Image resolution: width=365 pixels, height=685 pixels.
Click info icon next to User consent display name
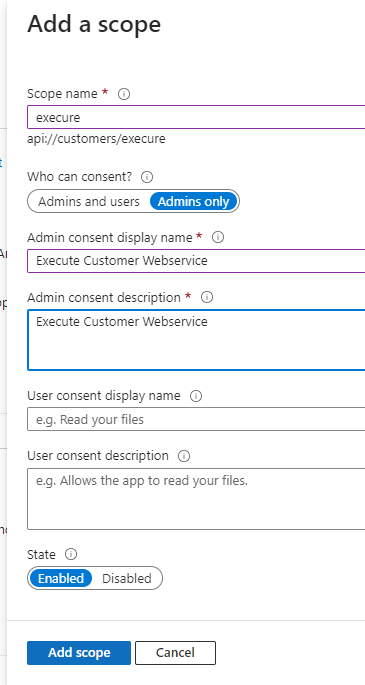tap(196, 396)
